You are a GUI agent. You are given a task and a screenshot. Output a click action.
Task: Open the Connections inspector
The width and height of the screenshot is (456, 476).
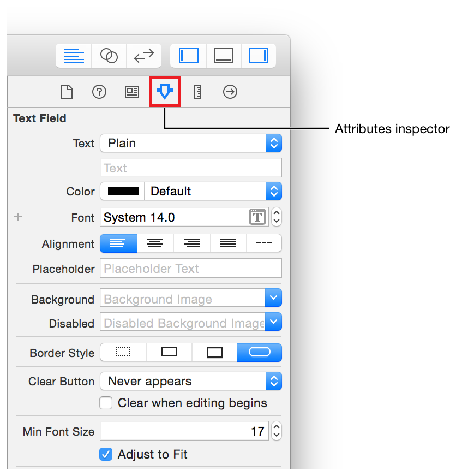tap(230, 92)
